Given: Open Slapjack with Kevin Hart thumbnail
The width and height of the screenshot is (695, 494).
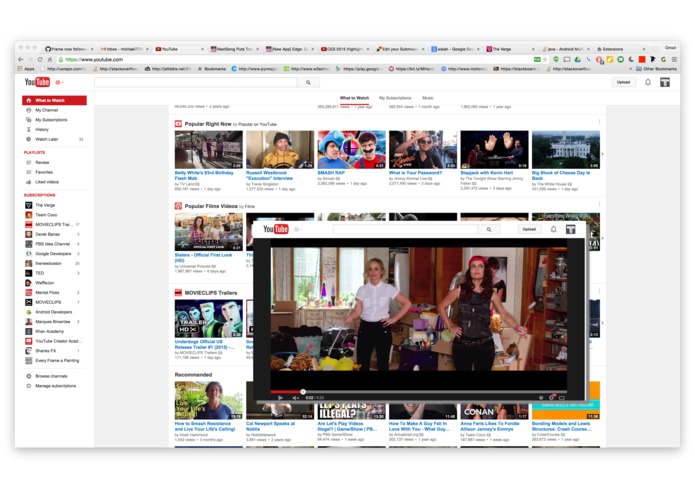Looking at the screenshot, I should tap(494, 149).
